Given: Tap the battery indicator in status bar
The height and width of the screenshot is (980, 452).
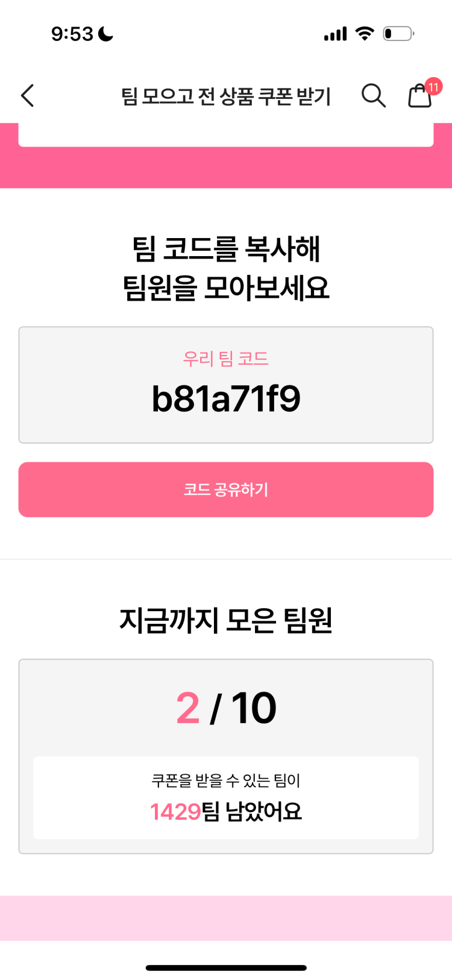Looking at the screenshot, I should (x=399, y=33).
